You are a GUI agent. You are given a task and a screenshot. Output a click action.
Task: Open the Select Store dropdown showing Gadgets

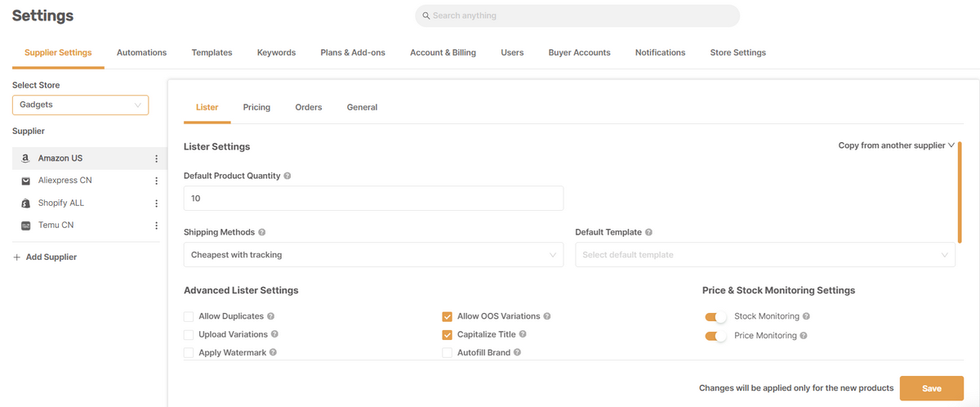pos(80,105)
